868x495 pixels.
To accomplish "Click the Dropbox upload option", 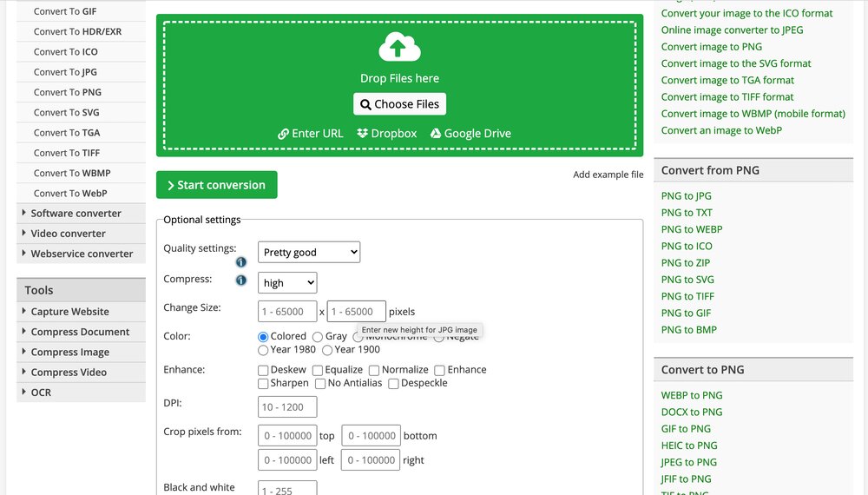I will 387,134.
